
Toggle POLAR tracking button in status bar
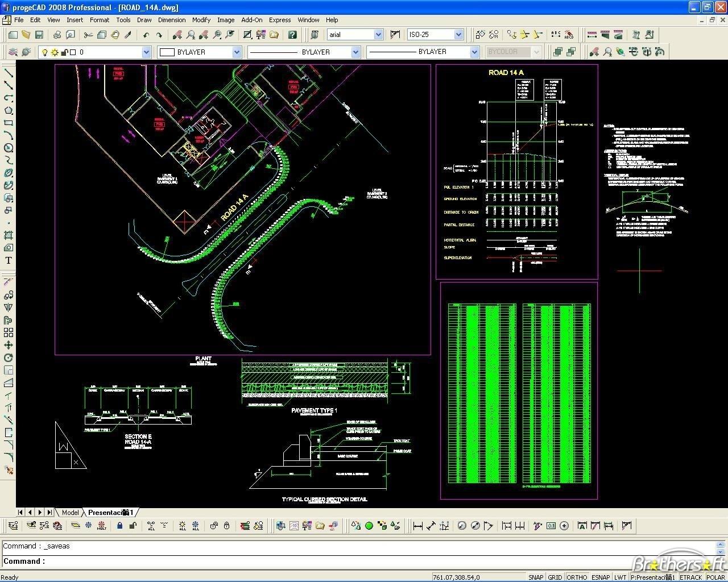pos(715,577)
